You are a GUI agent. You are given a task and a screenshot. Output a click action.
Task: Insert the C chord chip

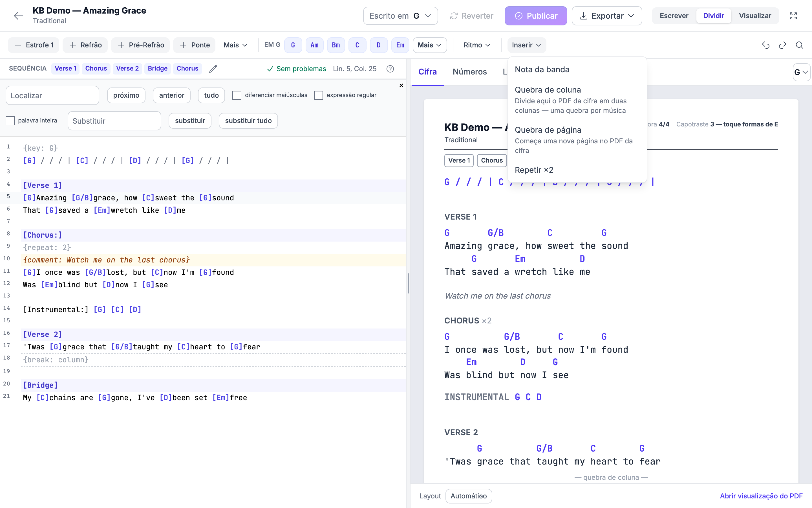[357, 45]
